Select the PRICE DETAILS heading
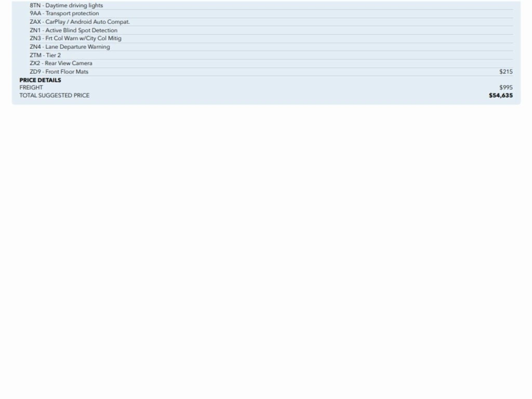Viewport: 532px width, 399px height. tap(40, 80)
